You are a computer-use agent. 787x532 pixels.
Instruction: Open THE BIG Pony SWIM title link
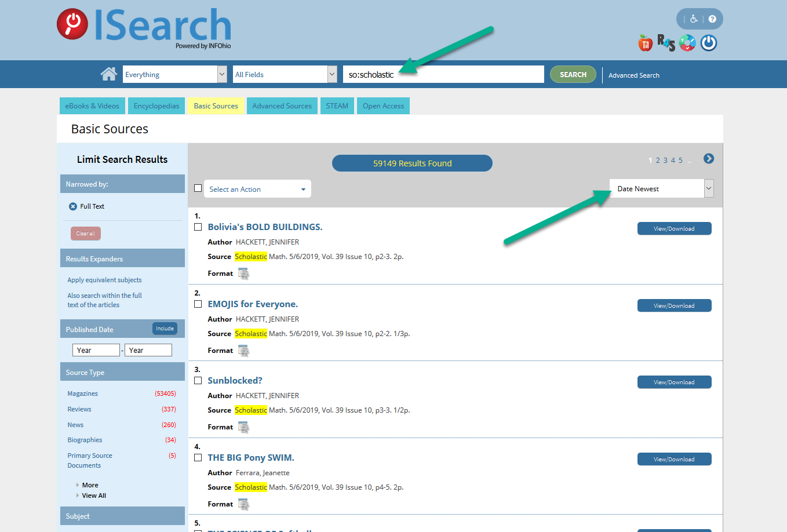pyautogui.click(x=251, y=458)
